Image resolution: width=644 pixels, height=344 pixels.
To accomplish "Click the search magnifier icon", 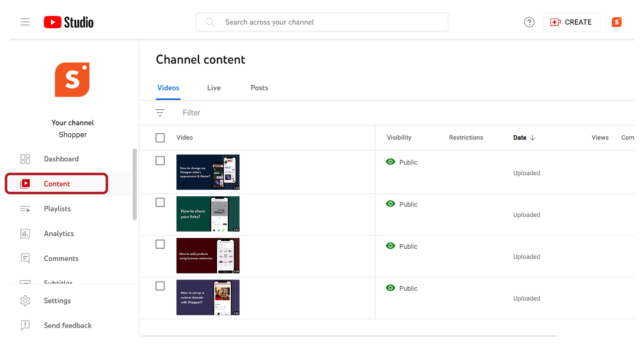I will [x=210, y=22].
